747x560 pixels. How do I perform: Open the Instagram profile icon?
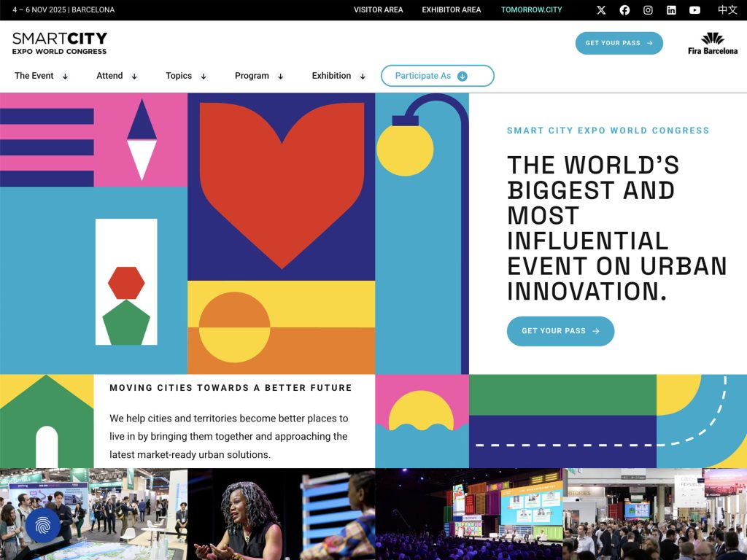pos(647,9)
